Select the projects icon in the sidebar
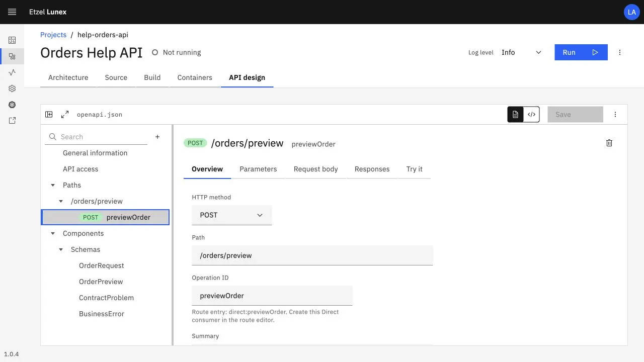 (x=12, y=56)
